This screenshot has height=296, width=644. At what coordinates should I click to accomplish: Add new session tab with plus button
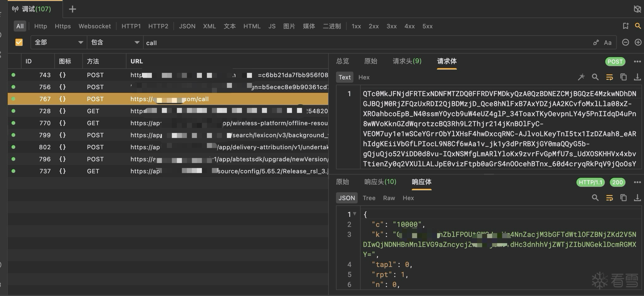click(x=72, y=9)
